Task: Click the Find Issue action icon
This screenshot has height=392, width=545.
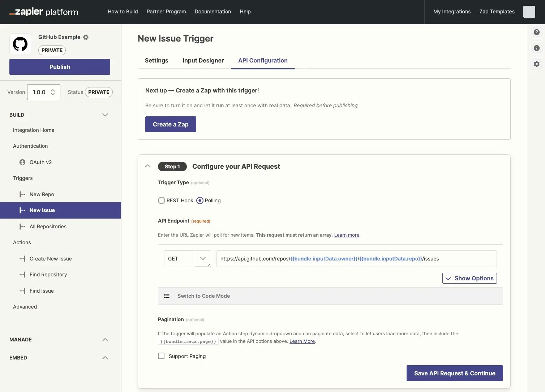Action: (22, 291)
